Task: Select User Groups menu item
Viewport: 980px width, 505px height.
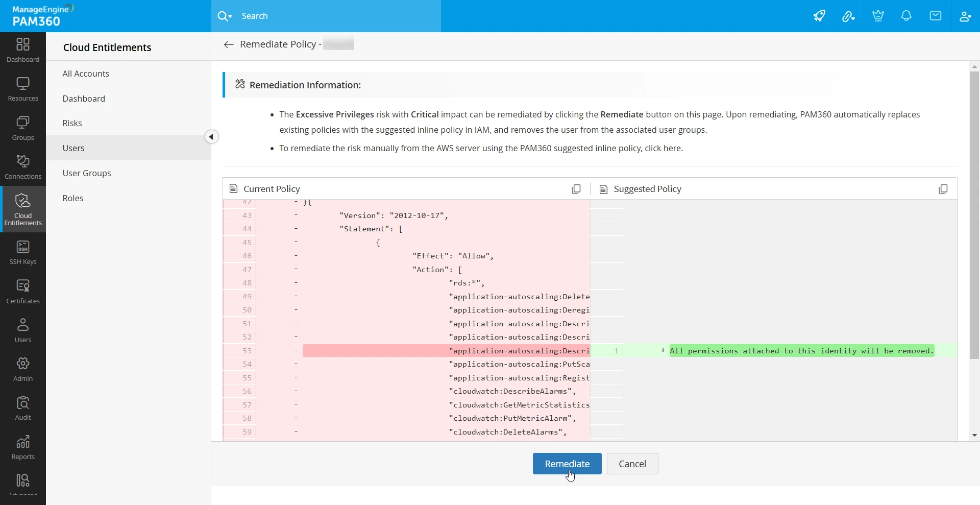Action: point(87,173)
